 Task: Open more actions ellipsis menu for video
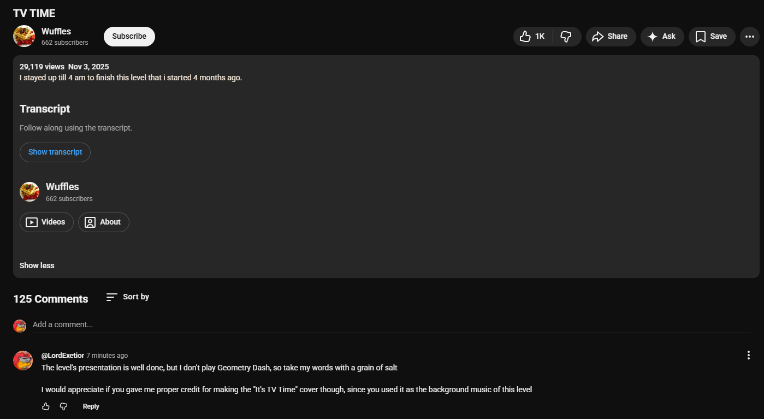(749, 37)
